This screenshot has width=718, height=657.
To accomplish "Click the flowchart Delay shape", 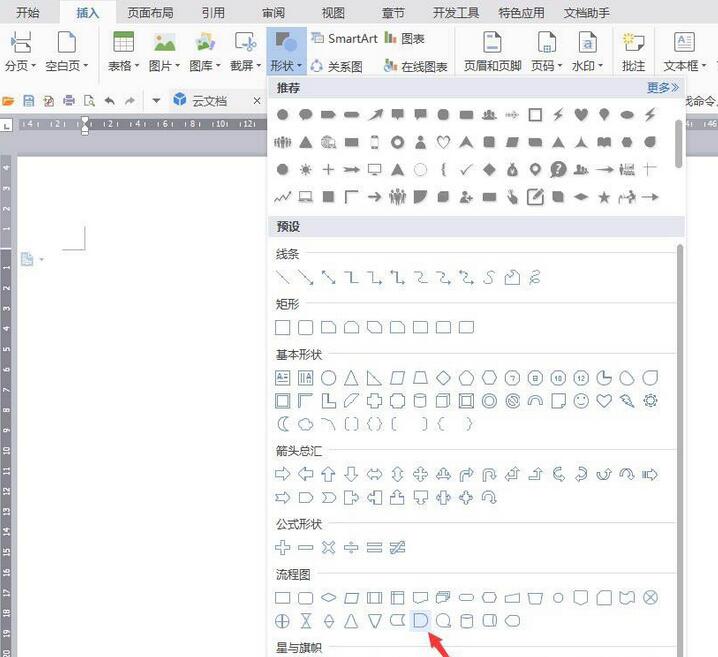I will (420, 621).
